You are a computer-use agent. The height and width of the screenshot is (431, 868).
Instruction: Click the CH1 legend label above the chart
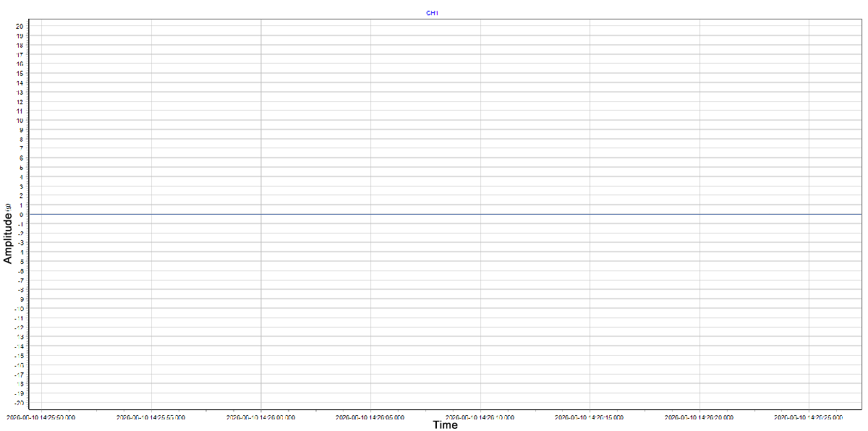[x=433, y=13]
